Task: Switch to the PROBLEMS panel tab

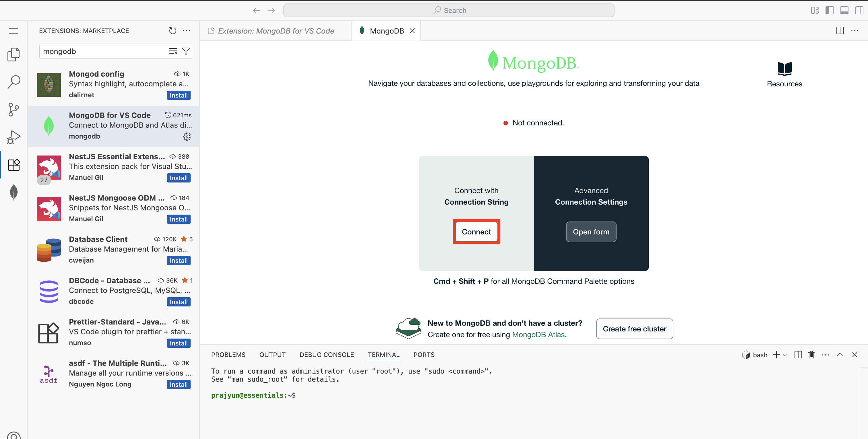Action: [x=228, y=354]
